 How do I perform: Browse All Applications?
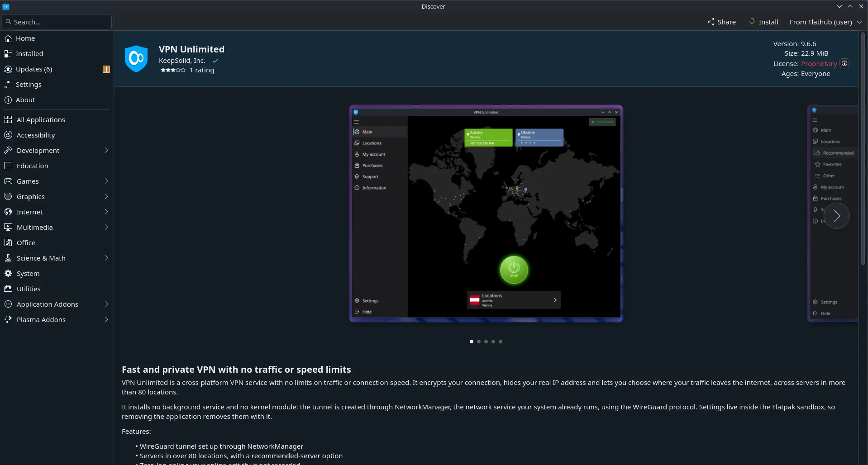pos(57,119)
